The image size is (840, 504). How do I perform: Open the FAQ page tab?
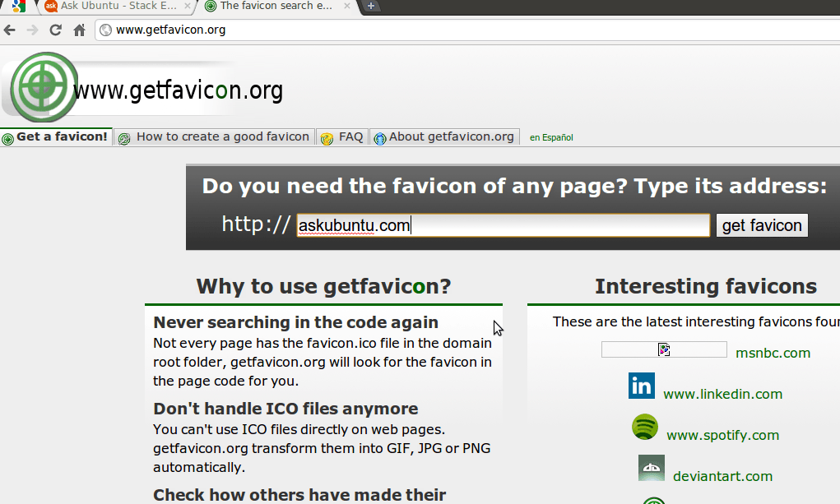tap(342, 137)
